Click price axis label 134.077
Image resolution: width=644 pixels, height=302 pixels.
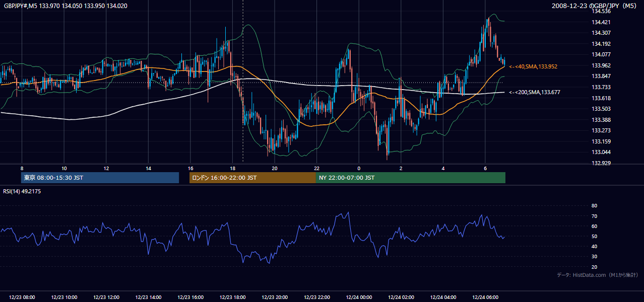pyautogui.click(x=601, y=54)
